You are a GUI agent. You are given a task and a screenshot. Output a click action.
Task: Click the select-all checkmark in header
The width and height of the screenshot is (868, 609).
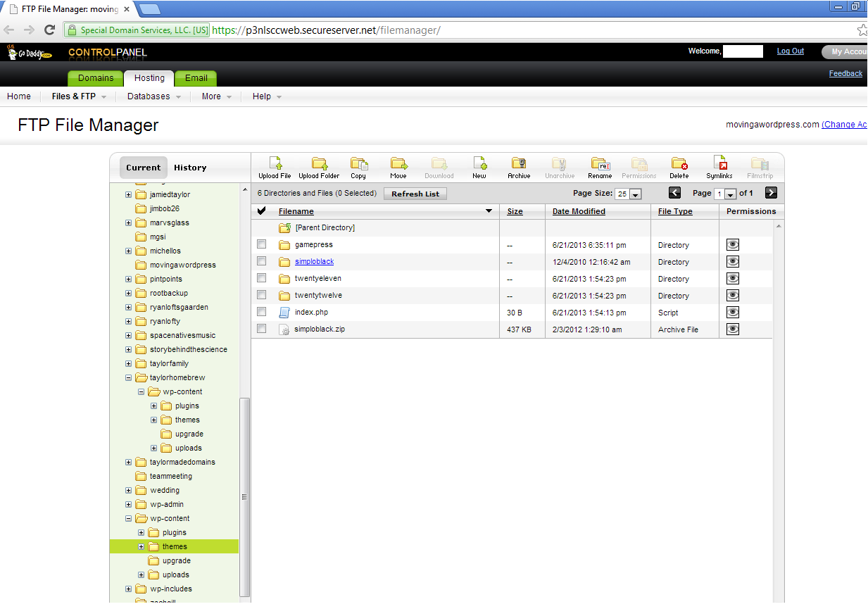(262, 211)
